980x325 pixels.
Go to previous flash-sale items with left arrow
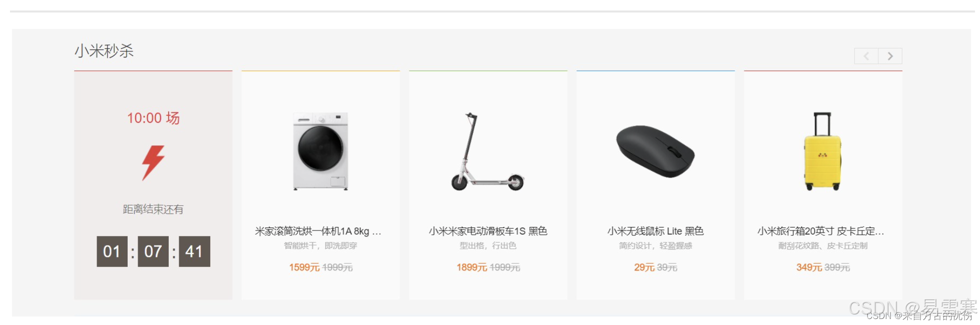click(866, 56)
